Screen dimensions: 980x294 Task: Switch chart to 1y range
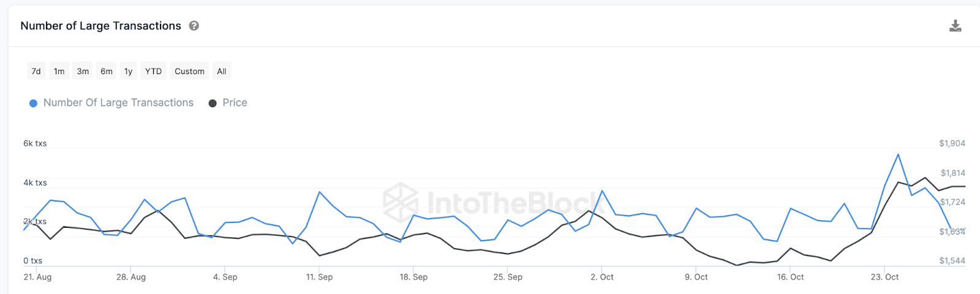click(128, 71)
